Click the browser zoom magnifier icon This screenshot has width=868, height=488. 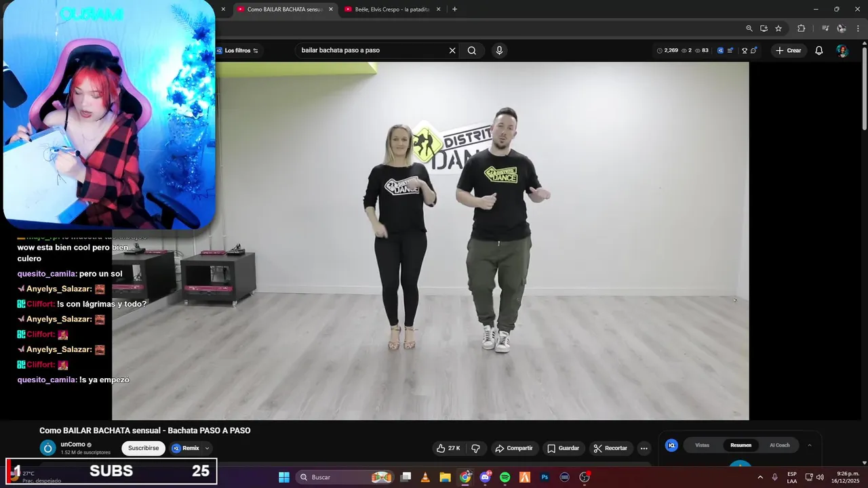pos(749,28)
